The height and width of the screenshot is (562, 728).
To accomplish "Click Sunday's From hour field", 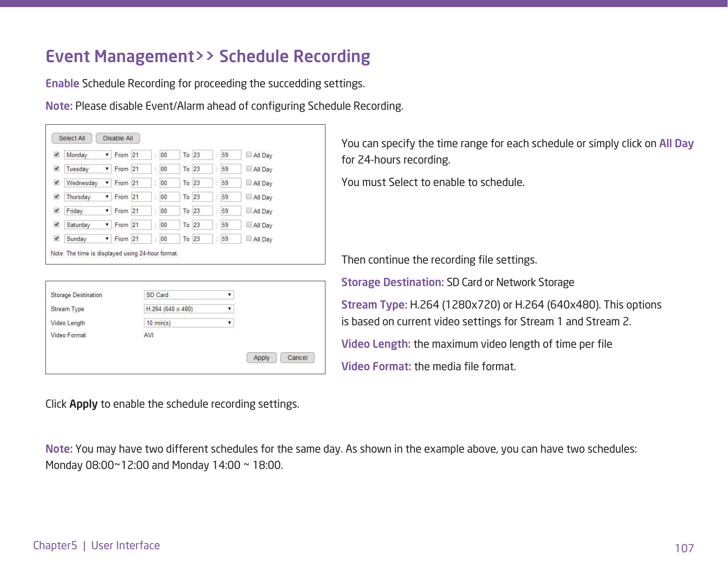I will click(142, 238).
